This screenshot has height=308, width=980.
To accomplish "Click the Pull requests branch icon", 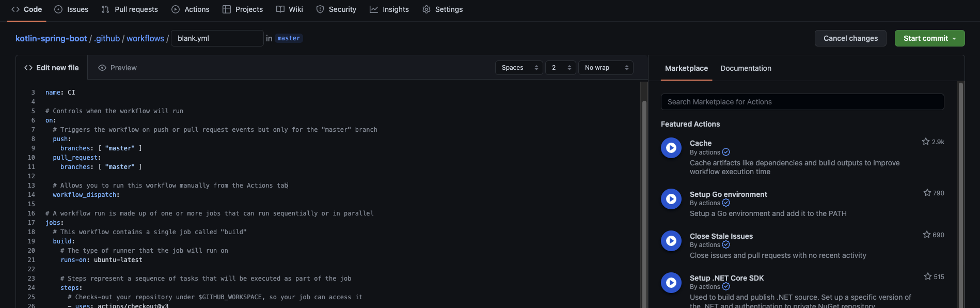I will click(x=105, y=9).
